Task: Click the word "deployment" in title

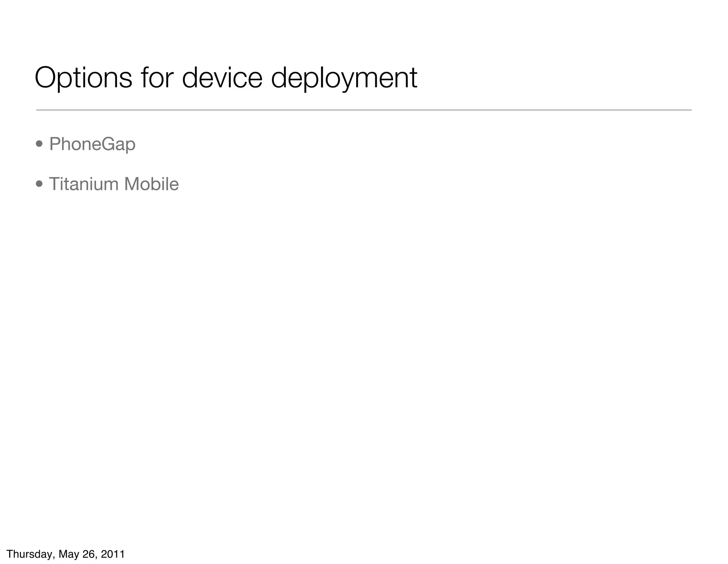Action: [344, 78]
